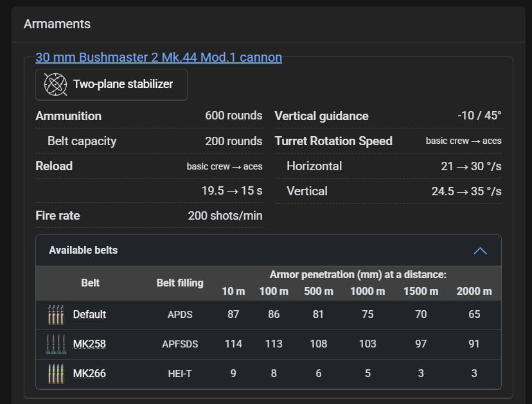Click the Default belt ammo icon

(56, 315)
